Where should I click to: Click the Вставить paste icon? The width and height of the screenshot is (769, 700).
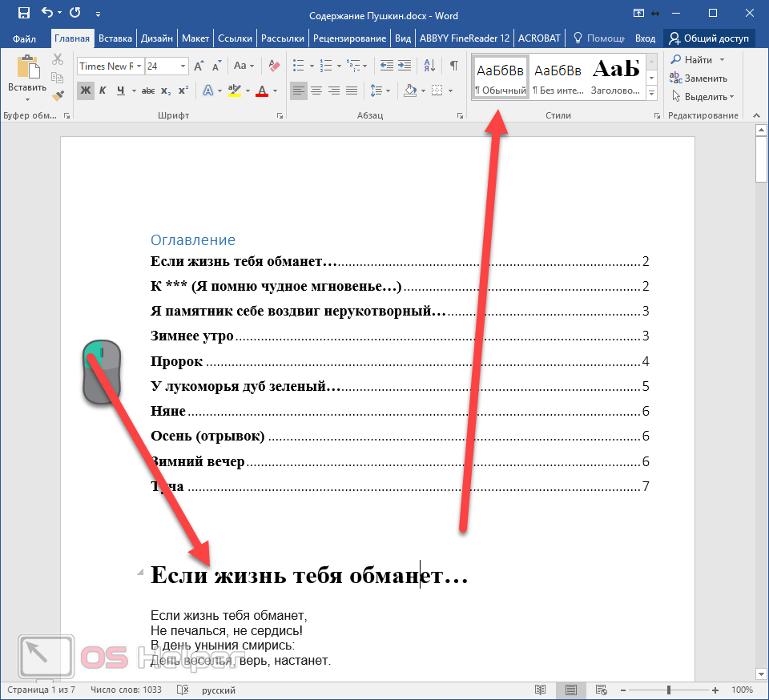(27, 66)
